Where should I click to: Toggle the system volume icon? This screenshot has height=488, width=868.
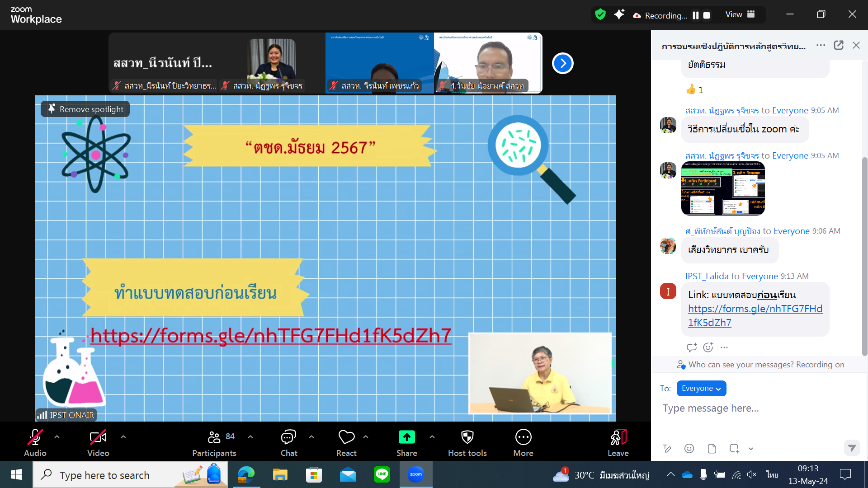[751, 474]
